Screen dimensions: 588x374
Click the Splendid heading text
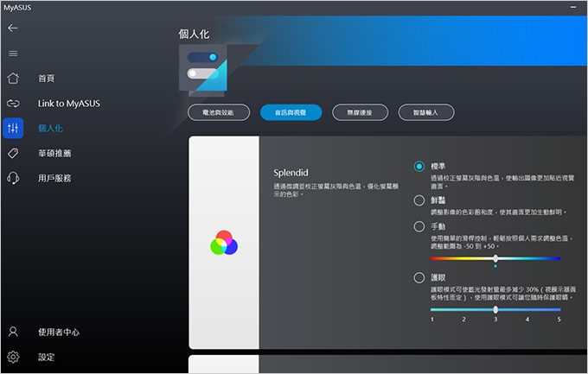point(291,173)
